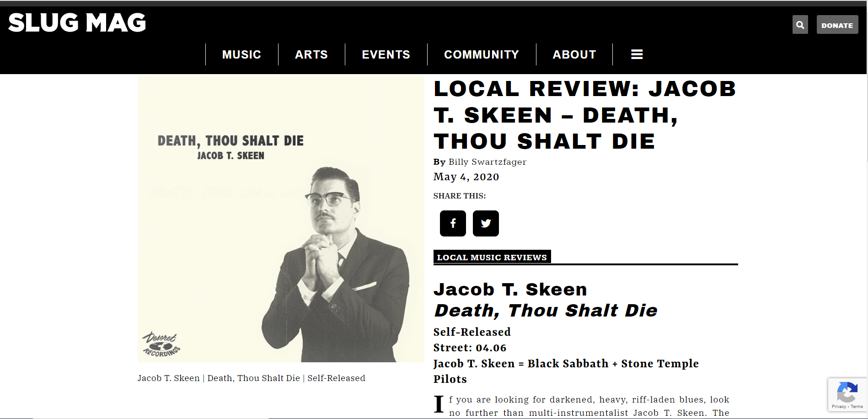Open the Music menu
This screenshot has width=868, height=419.
pyautogui.click(x=241, y=54)
